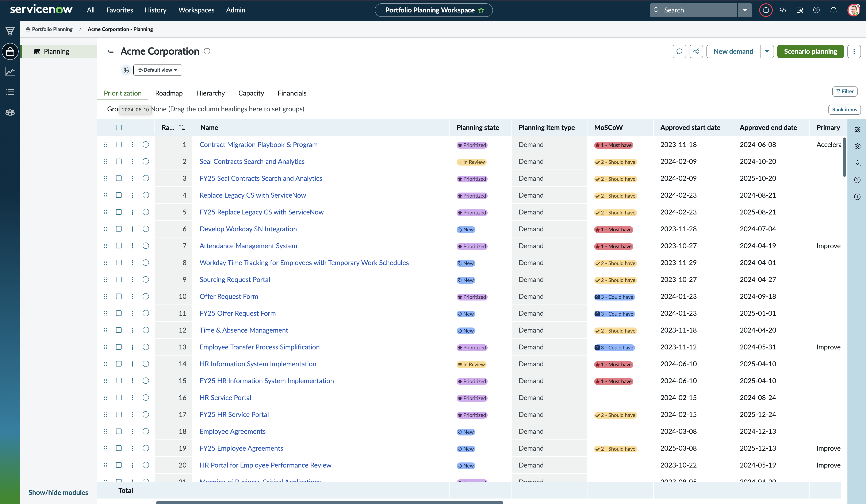Image resolution: width=866 pixels, height=504 pixels.
Task: Click Show/hide modules
Action: 58,492
